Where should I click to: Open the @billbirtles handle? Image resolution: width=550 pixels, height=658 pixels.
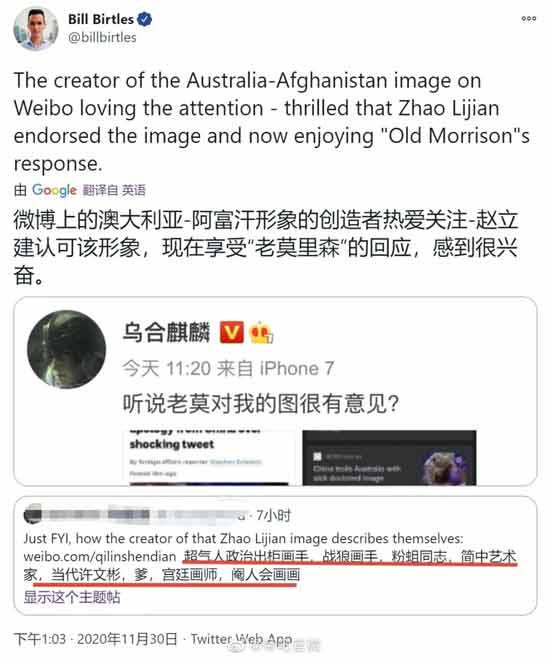102,37
